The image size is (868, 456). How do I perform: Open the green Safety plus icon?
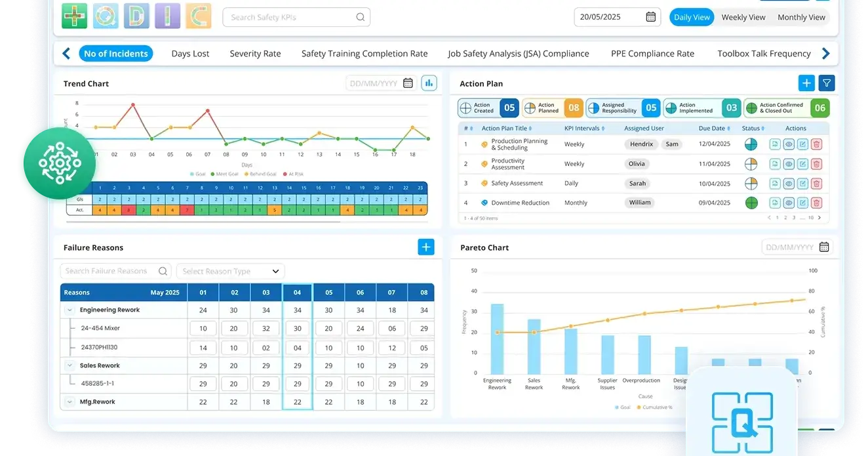pyautogui.click(x=74, y=16)
